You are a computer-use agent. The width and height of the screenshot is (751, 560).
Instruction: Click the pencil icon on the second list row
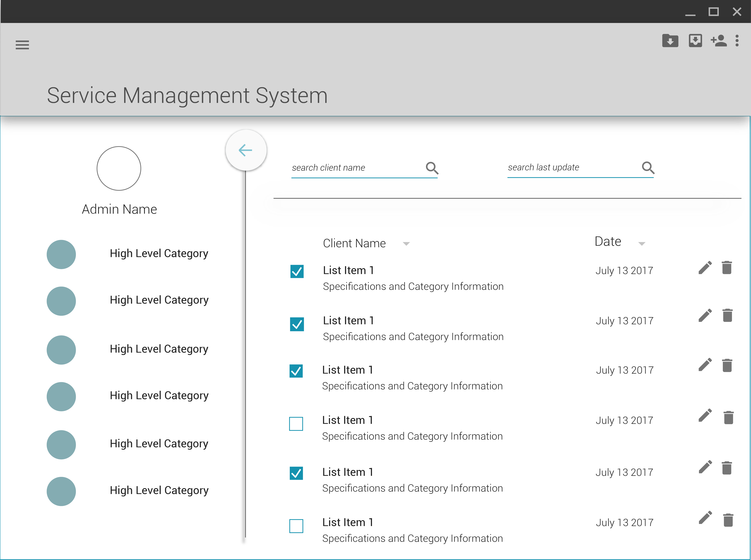click(x=705, y=316)
